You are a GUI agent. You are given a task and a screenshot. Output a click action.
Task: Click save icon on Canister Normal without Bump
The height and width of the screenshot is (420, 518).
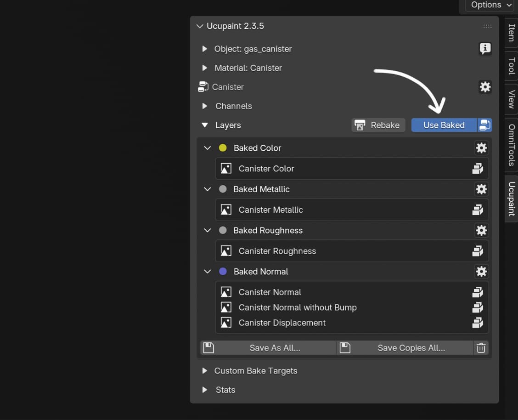(x=478, y=307)
